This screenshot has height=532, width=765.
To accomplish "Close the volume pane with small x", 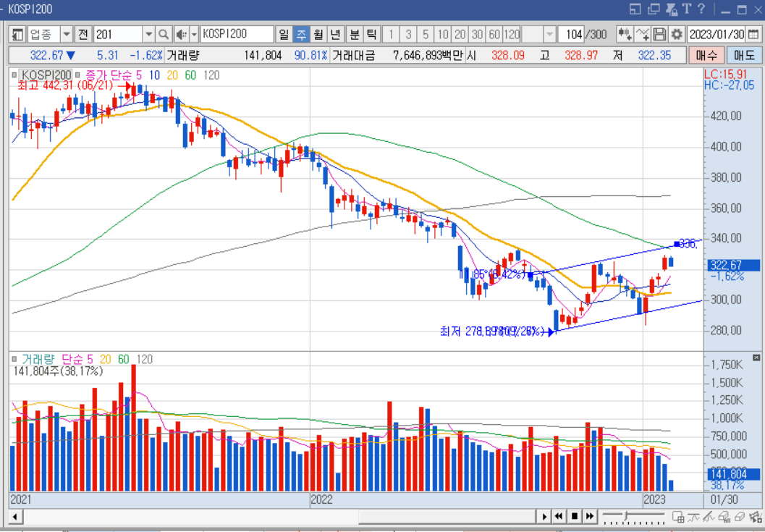I will coord(756,358).
